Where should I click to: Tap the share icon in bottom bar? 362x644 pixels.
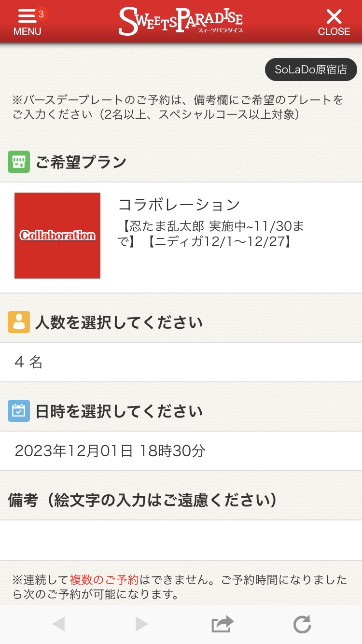[222, 624]
